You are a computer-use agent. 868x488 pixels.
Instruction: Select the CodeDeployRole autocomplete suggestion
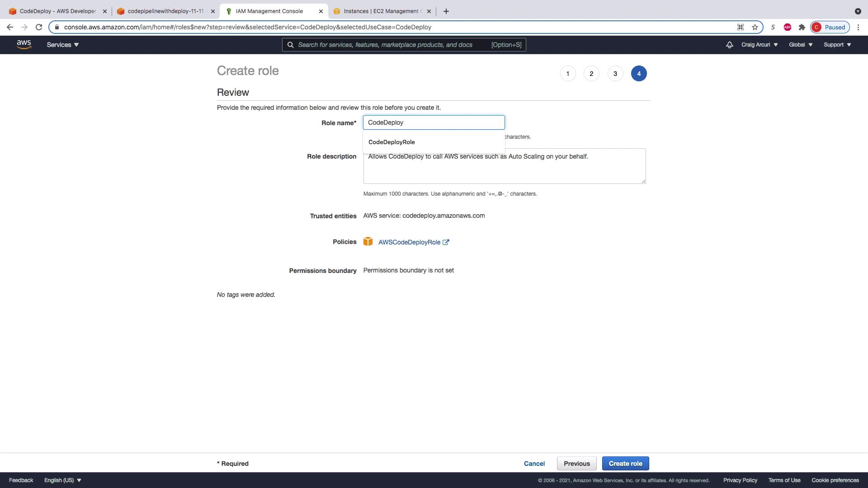(392, 142)
